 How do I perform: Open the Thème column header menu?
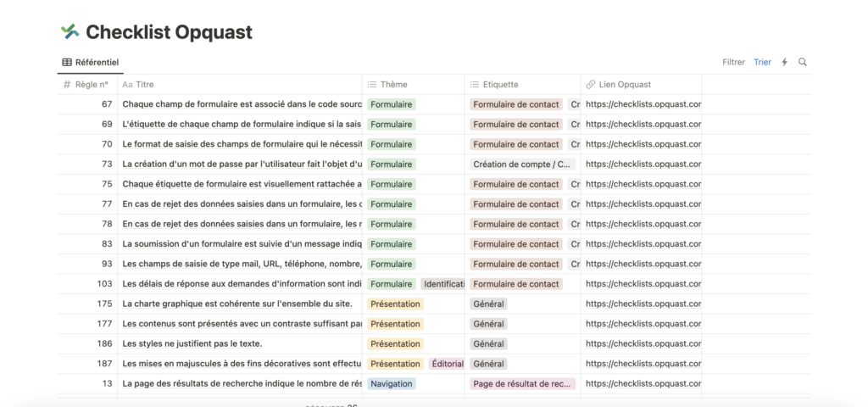414,85
